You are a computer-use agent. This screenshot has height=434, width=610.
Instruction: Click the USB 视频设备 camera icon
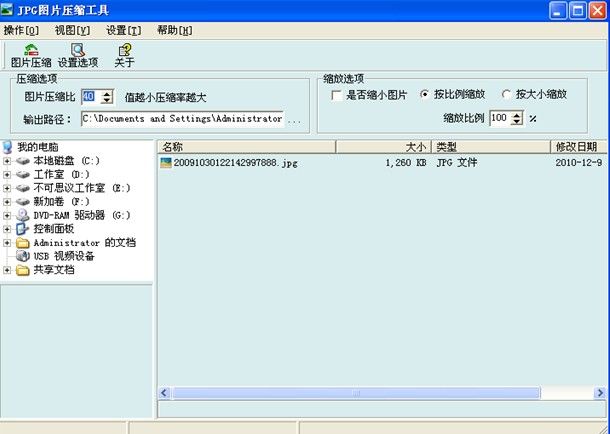pyautogui.click(x=23, y=256)
